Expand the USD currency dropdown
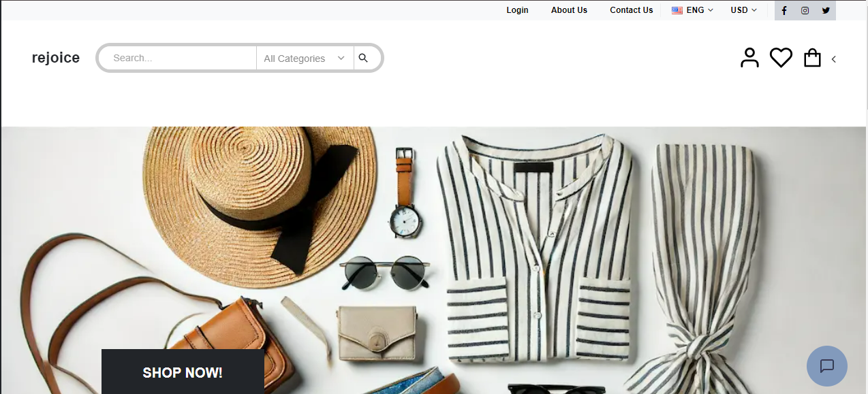 (743, 10)
